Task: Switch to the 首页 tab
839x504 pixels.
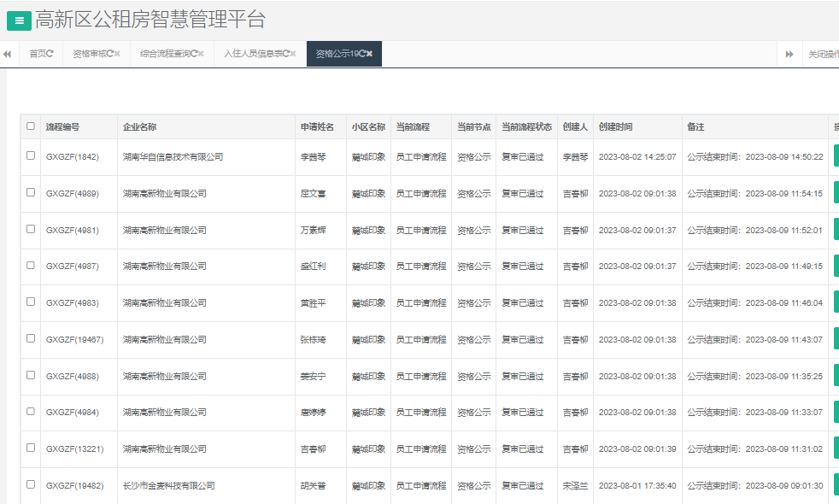Action: (x=38, y=54)
